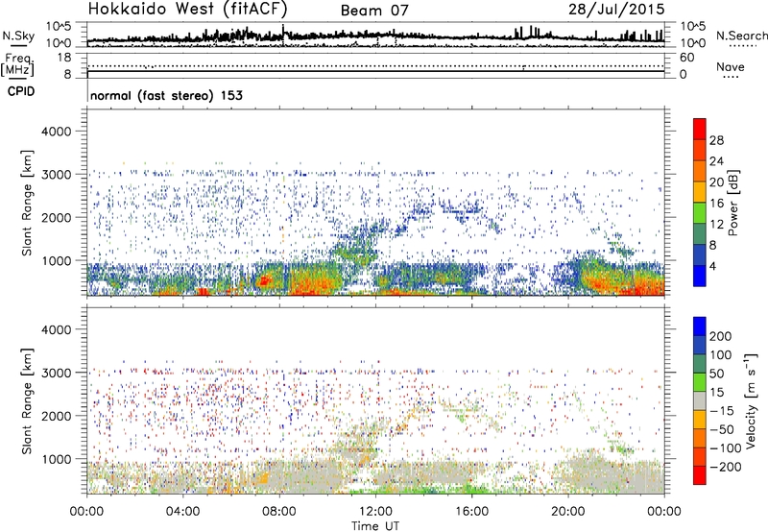Click the 'N.Search' legend label
The height and width of the screenshot is (532, 768).
[x=741, y=36]
